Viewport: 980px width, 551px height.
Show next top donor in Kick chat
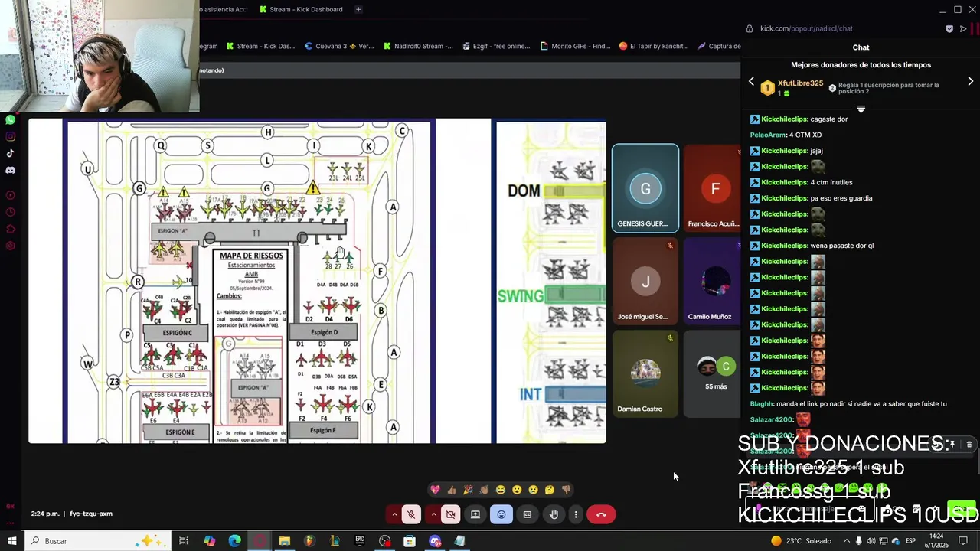click(970, 81)
